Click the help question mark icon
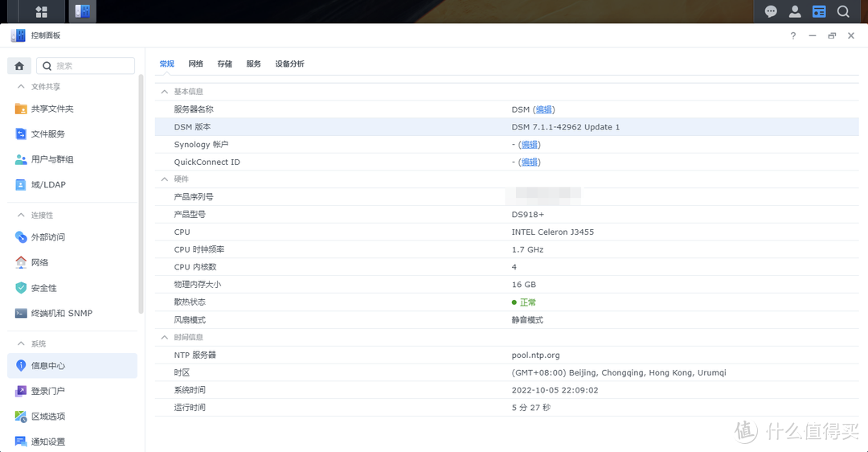This screenshot has height=452, width=868. point(793,36)
